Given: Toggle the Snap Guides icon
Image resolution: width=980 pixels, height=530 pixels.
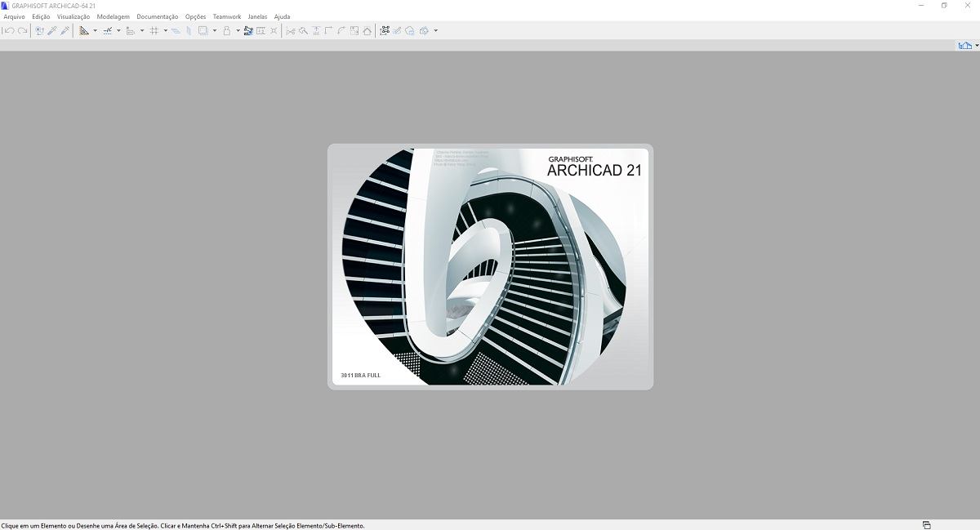Looking at the screenshot, I should point(108,31).
